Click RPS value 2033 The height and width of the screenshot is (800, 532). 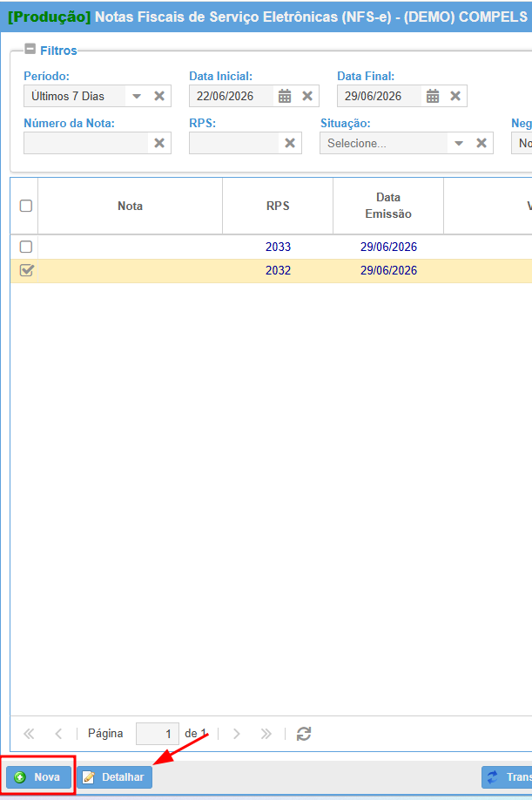tap(279, 247)
